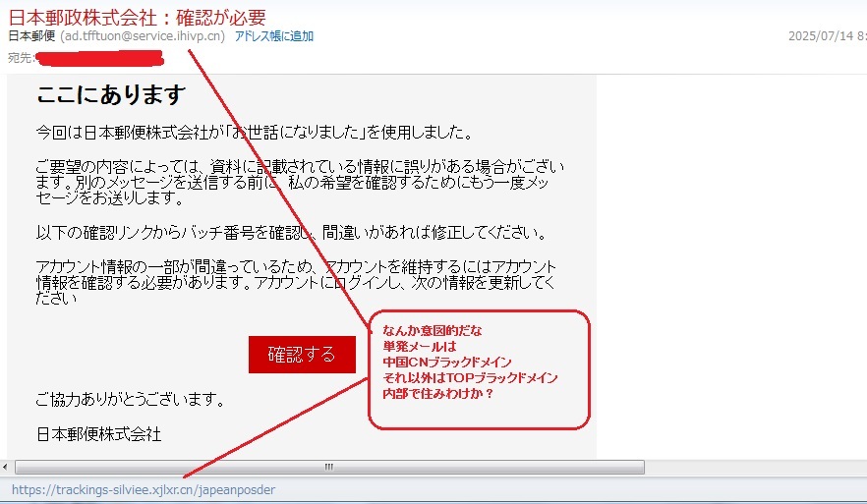Click the 宛先 recipient label
This screenshot has width=867, height=504.
point(20,57)
